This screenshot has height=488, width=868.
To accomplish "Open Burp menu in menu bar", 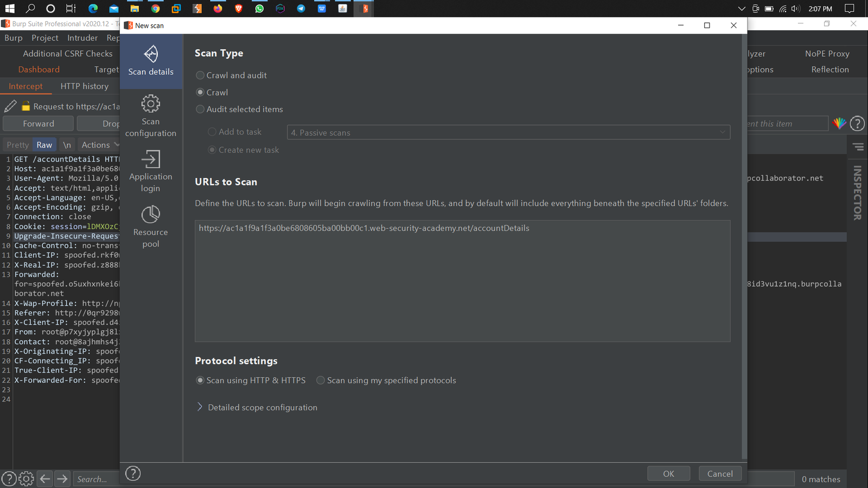I will pyautogui.click(x=14, y=38).
